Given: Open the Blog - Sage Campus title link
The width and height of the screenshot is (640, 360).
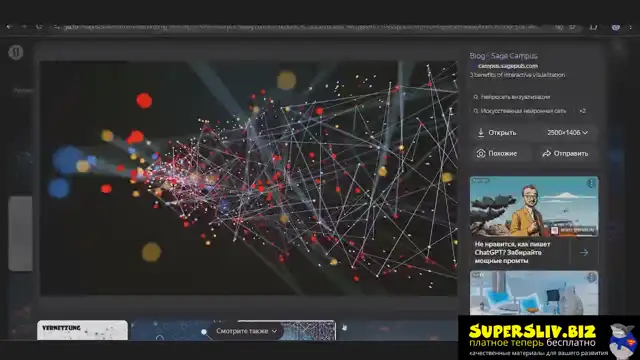Looking at the screenshot, I should (x=503, y=56).
